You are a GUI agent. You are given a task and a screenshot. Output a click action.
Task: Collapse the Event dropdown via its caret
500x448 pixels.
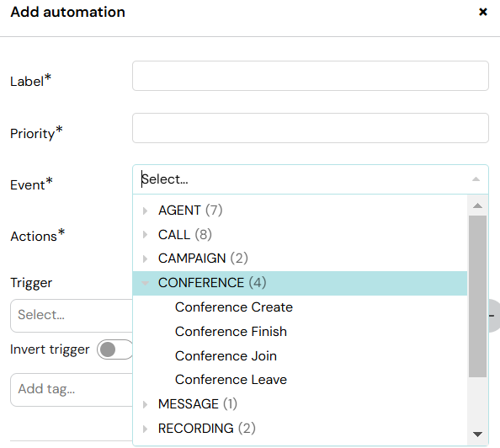476,179
